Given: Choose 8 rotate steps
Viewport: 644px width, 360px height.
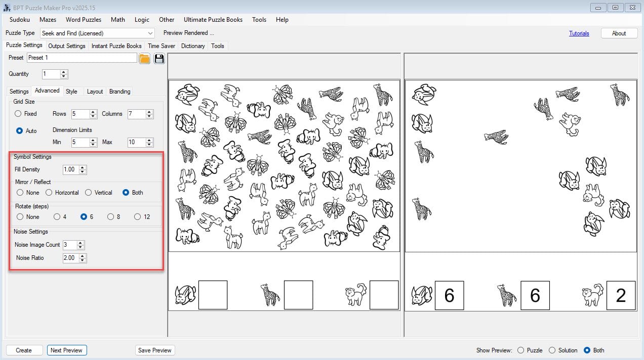Looking at the screenshot, I should click(x=110, y=217).
